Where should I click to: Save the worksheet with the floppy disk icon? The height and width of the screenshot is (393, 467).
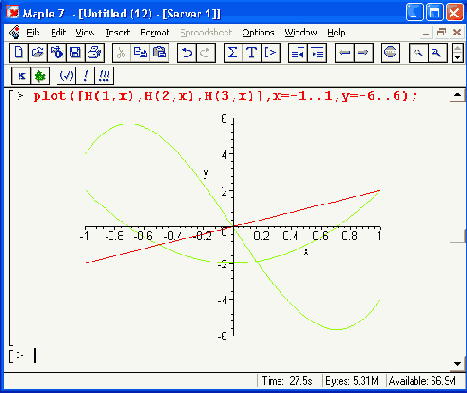click(76, 53)
